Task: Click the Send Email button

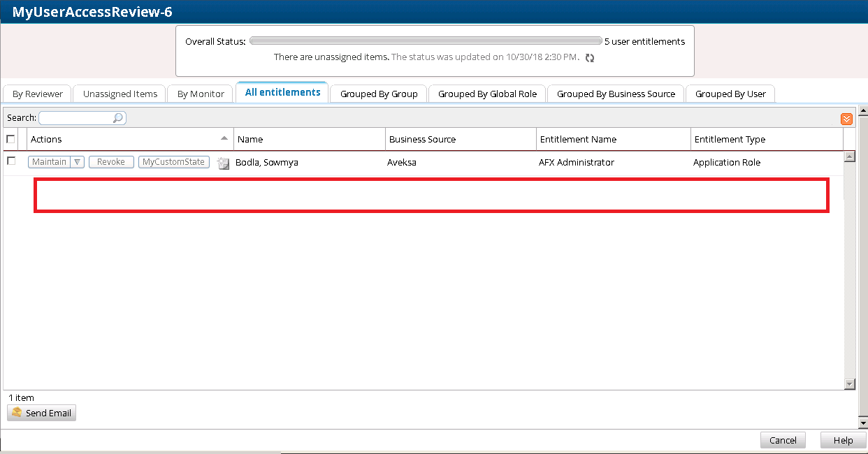Action: [41, 413]
